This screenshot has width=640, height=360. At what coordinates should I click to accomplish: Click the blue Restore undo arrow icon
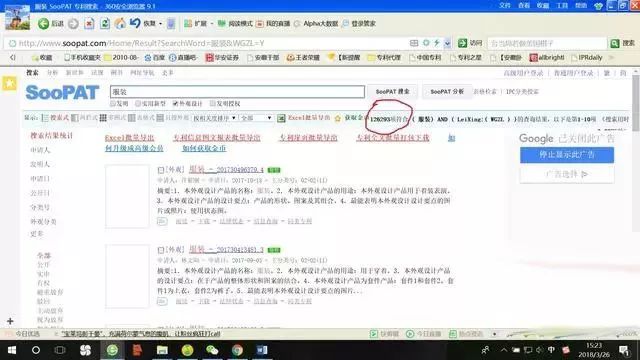pos(135,23)
